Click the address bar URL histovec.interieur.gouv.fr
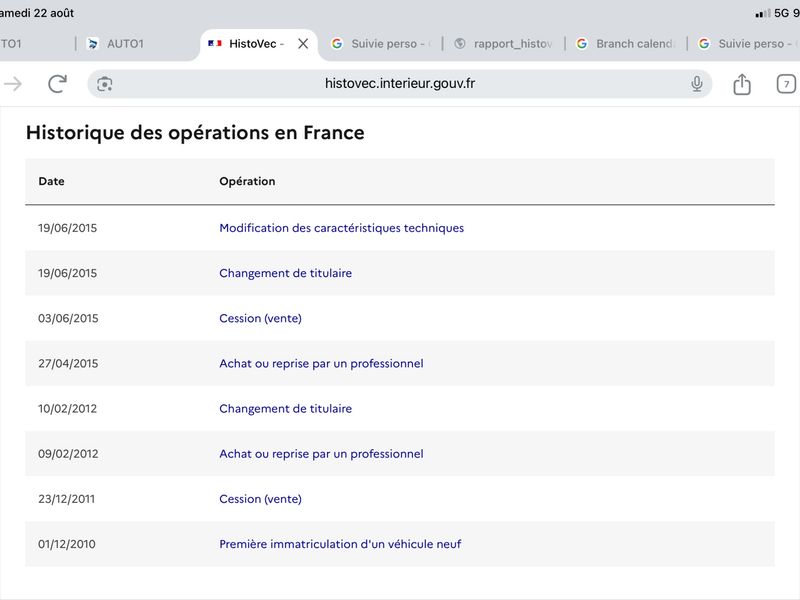The image size is (800, 600). [x=400, y=84]
